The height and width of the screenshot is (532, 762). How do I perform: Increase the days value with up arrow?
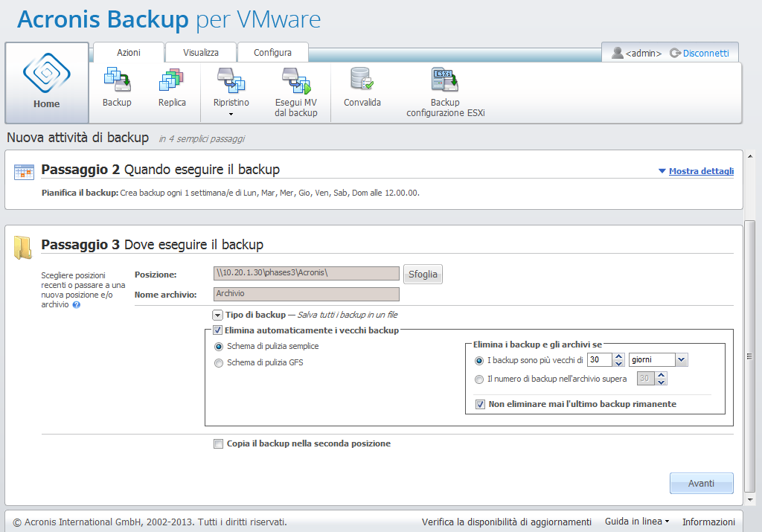[618, 356]
